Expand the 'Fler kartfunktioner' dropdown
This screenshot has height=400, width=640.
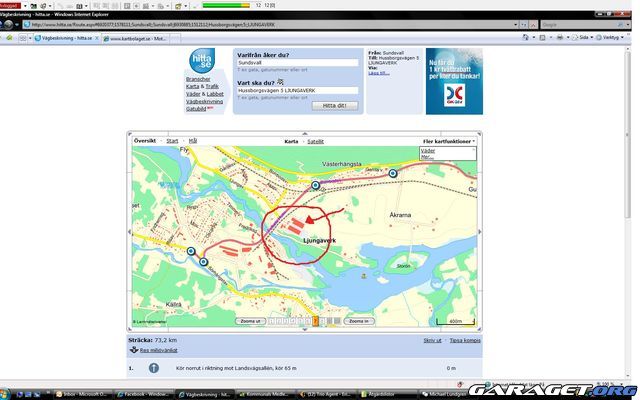[x=448, y=142]
